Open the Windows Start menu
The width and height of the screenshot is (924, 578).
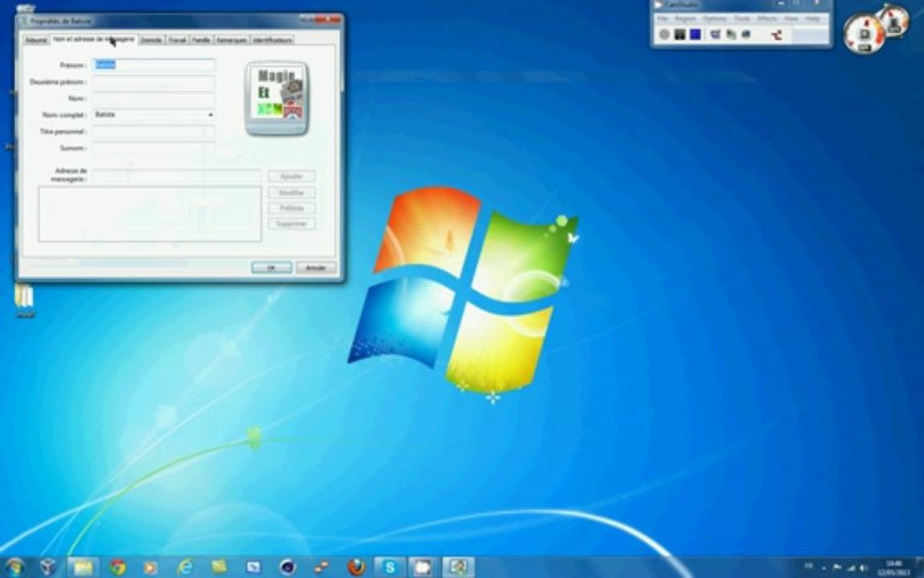click(x=14, y=568)
